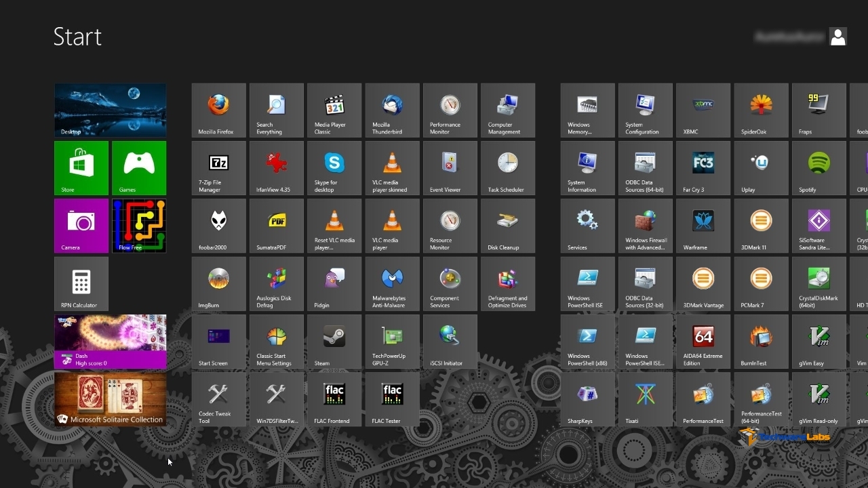Image resolution: width=868 pixels, height=488 pixels.
Task: Open Media Player Classic tile
Action: coord(334,110)
